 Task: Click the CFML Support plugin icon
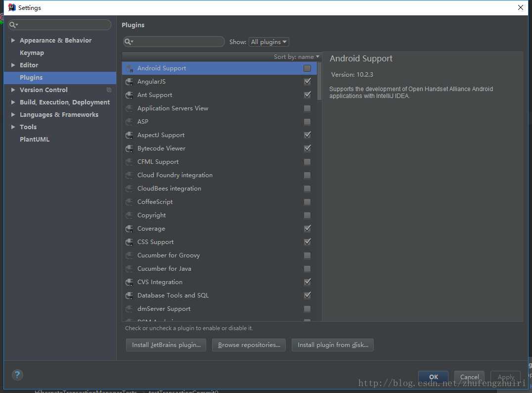[x=129, y=162]
